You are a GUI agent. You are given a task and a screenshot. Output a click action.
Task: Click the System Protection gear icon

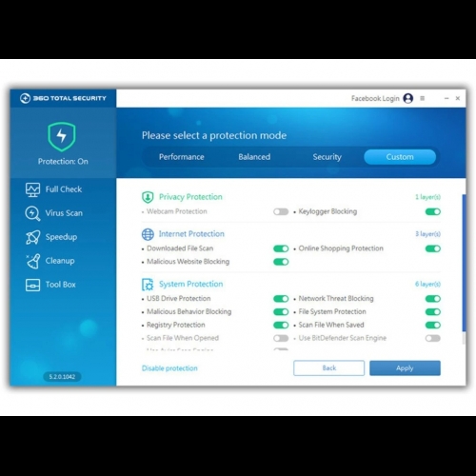coord(148,285)
